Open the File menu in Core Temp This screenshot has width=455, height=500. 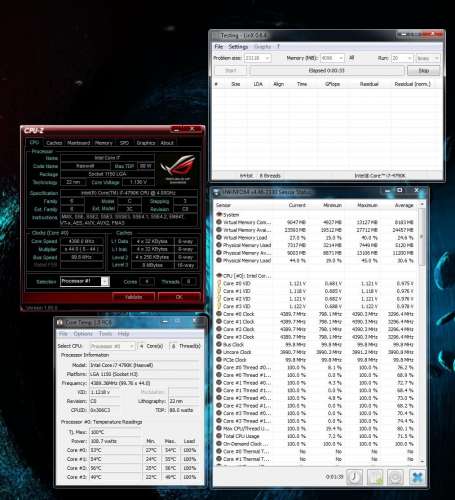pos(63,334)
